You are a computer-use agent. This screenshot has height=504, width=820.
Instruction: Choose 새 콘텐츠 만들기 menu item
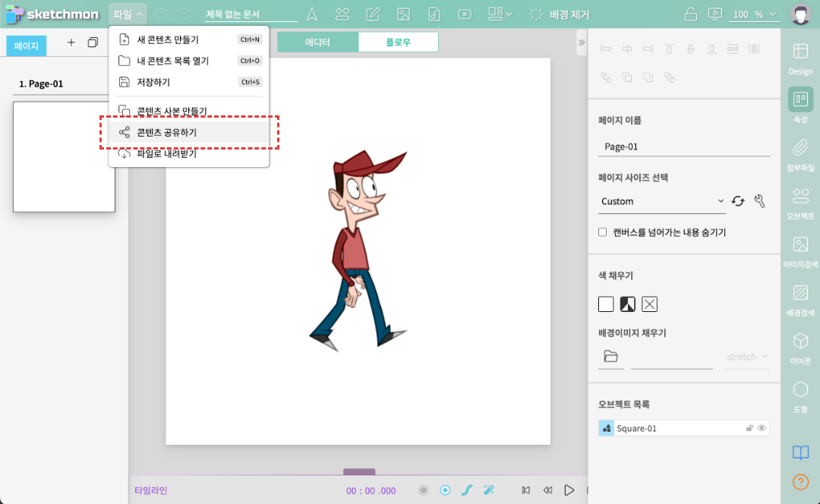point(189,39)
